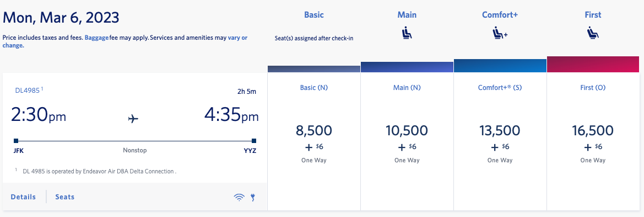
Task: Choose the First (O) 16,500 miles fare
Action: point(593,142)
